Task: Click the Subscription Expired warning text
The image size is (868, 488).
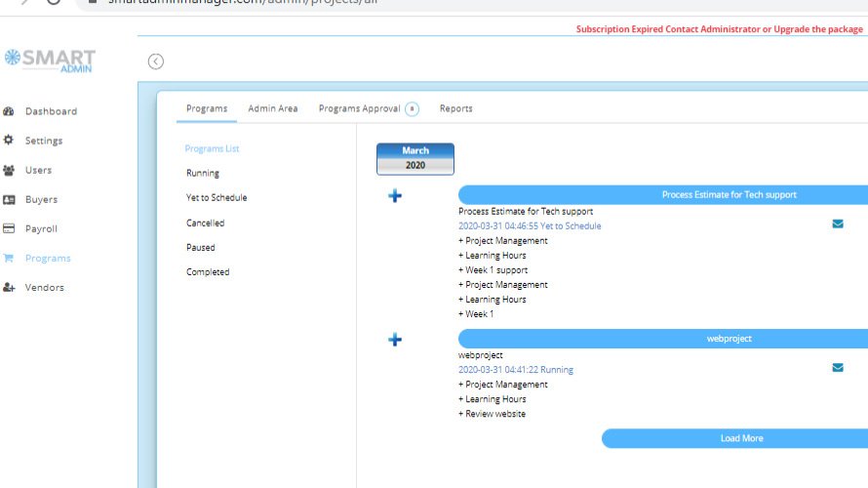Action: coord(719,29)
